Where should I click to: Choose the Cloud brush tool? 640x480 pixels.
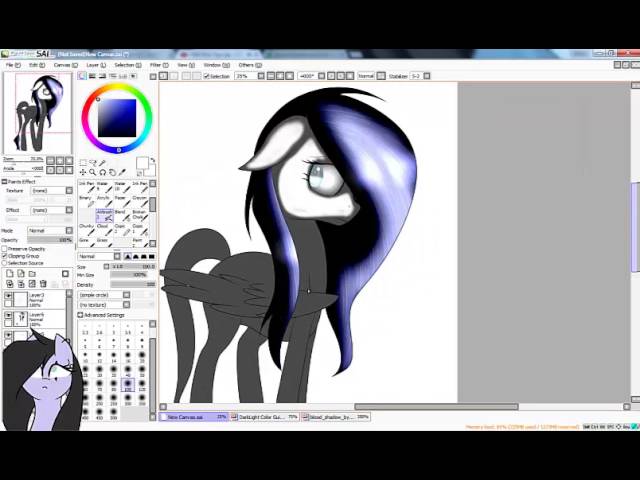click(104, 230)
